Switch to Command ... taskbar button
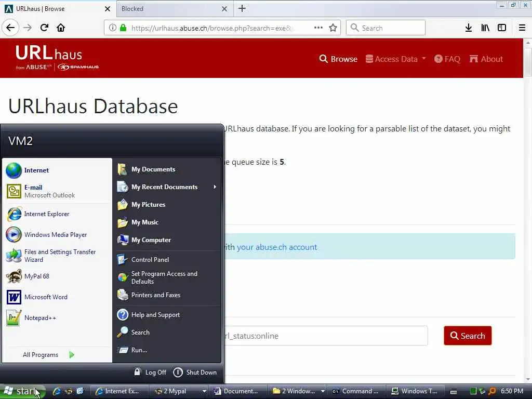The width and height of the screenshot is (532, 399). [357, 391]
